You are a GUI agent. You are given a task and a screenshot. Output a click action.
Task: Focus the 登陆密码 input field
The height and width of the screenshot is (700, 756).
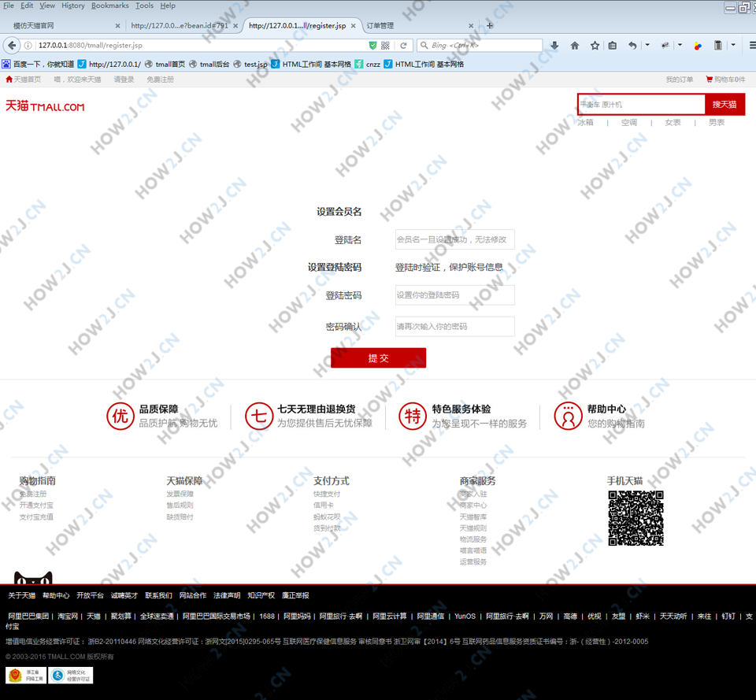pos(454,295)
